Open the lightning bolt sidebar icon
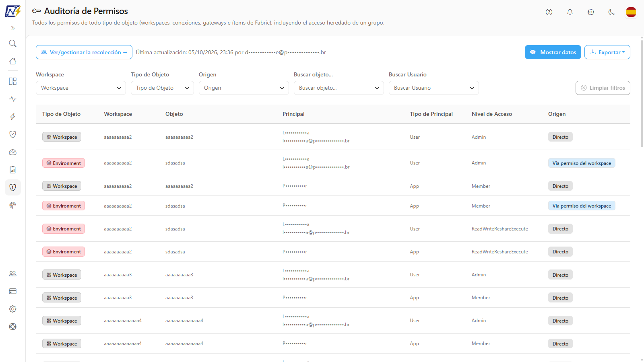Viewport: 644px width, 362px height. (x=13, y=117)
